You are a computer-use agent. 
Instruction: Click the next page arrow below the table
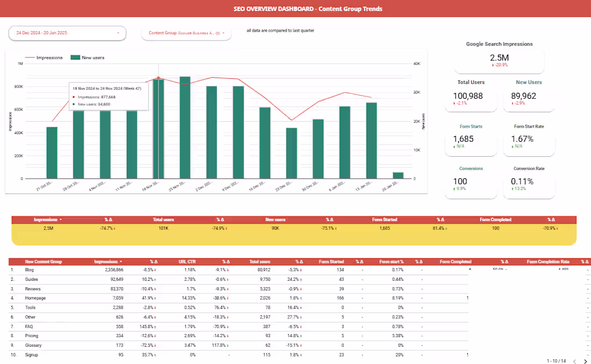coord(585,361)
